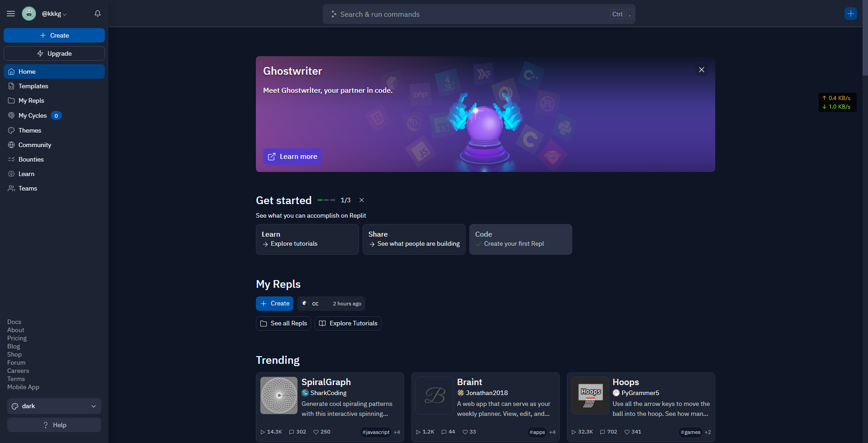Image resolution: width=868 pixels, height=443 pixels.
Task: Open Learn in sidebar
Action: pos(54,174)
